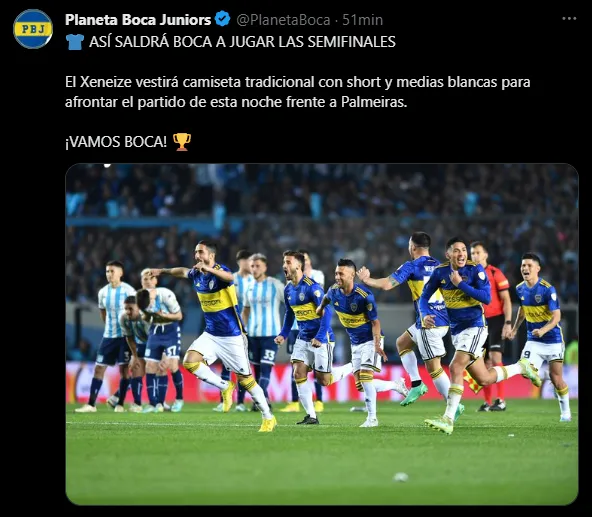592x517 pixels.
Task: Click the gold trophy emoji
Action: [182, 142]
